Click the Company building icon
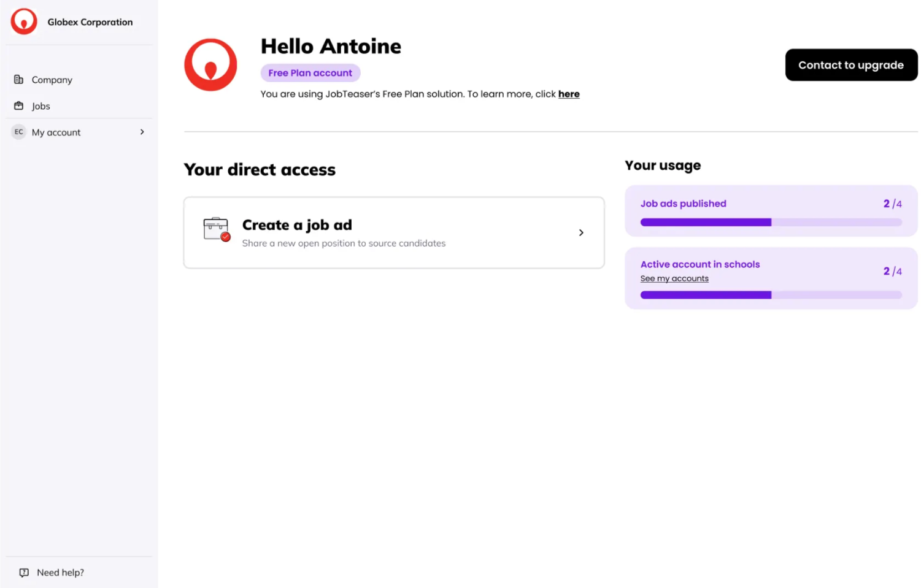 point(19,80)
